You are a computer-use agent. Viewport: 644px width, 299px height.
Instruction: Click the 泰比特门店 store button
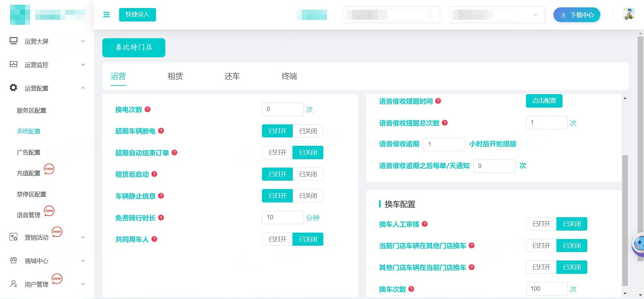[x=134, y=48]
